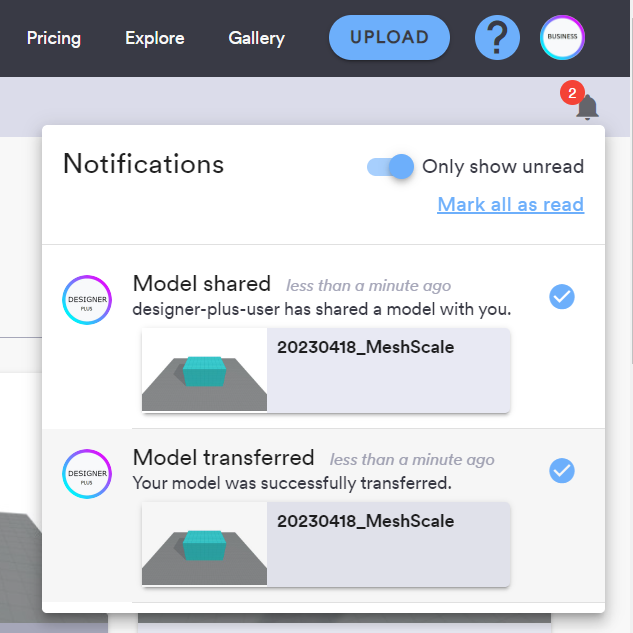Go to the Explore menu item
The image size is (633, 633).
154,38
